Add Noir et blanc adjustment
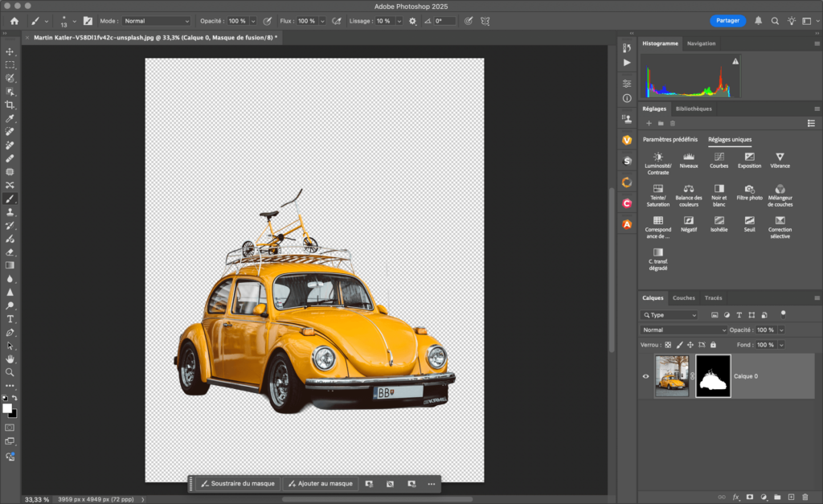823x504 pixels. 719,195
